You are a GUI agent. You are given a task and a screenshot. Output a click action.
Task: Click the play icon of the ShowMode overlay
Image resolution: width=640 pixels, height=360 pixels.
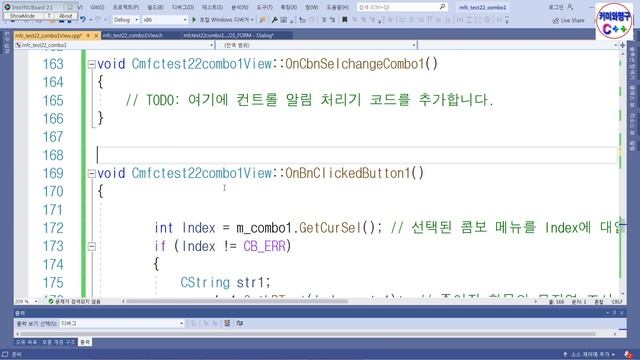pyautogui.click(x=7, y=7)
